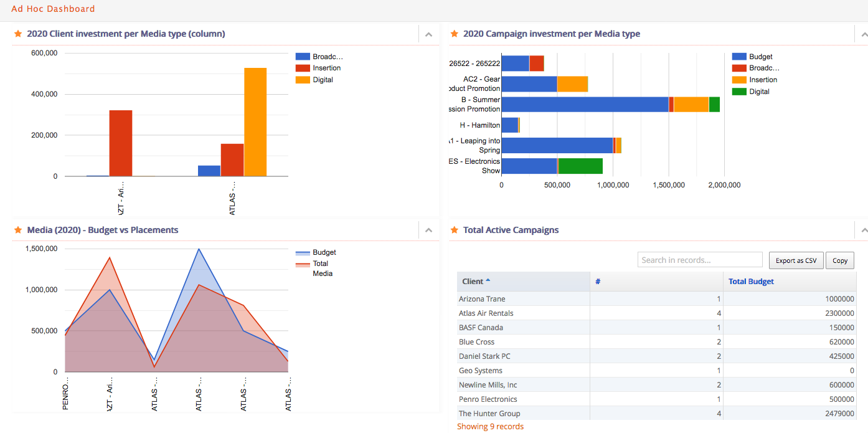Click green Digital segment of Electronics Show bar
Viewport: 868px width, 433px height.
[x=581, y=166]
